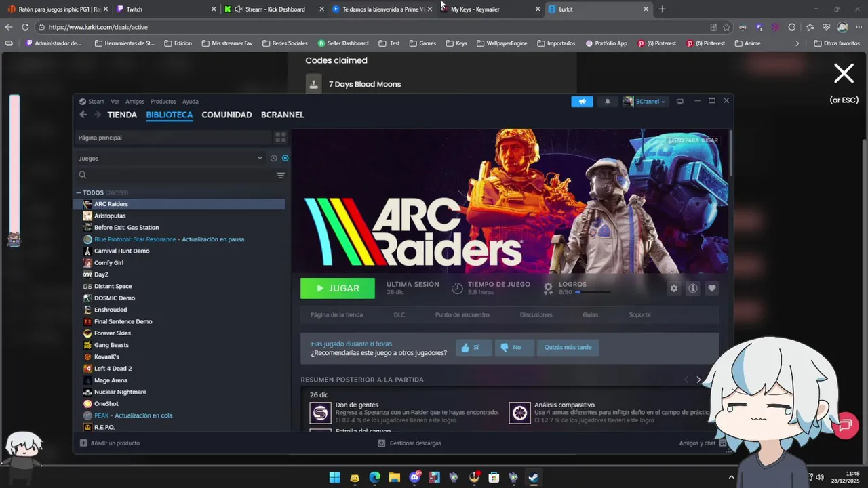868x488 pixels.
Task: Select Before Exit: Gas Station
Action: (x=126, y=228)
